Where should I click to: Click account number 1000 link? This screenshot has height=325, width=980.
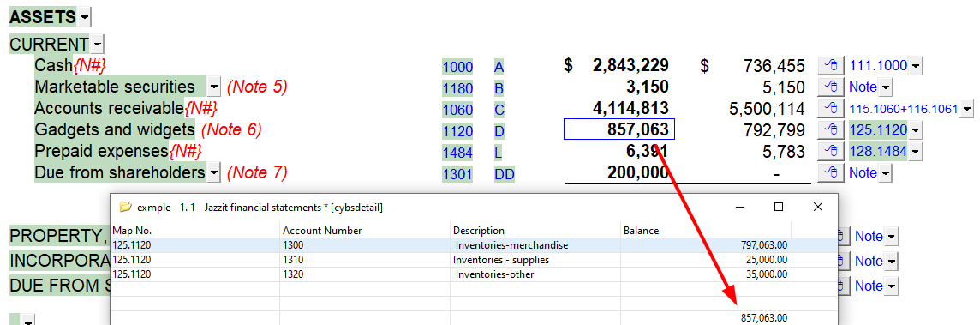click(x=457, y=67)
